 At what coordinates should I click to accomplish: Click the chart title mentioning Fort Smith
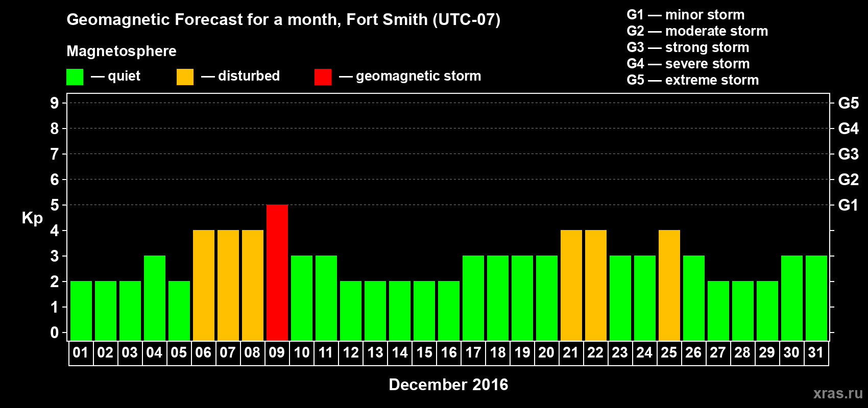tap(283, 20)
